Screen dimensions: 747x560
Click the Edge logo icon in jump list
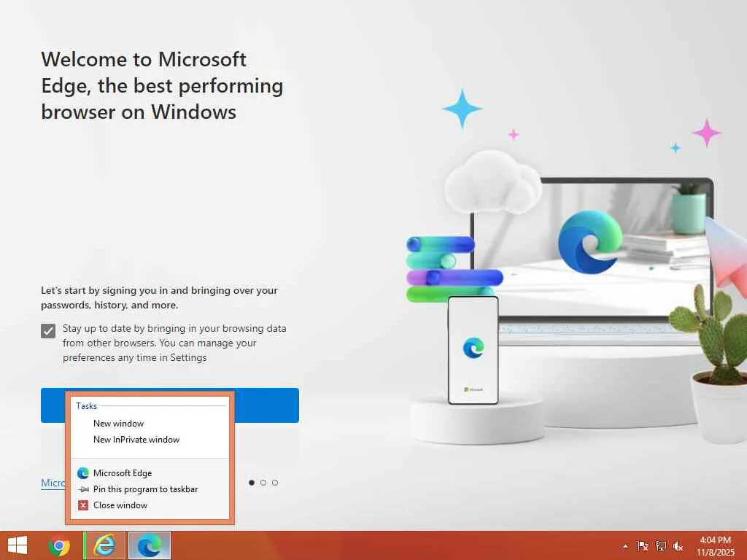pyautogui.click(x=83, y=472)
